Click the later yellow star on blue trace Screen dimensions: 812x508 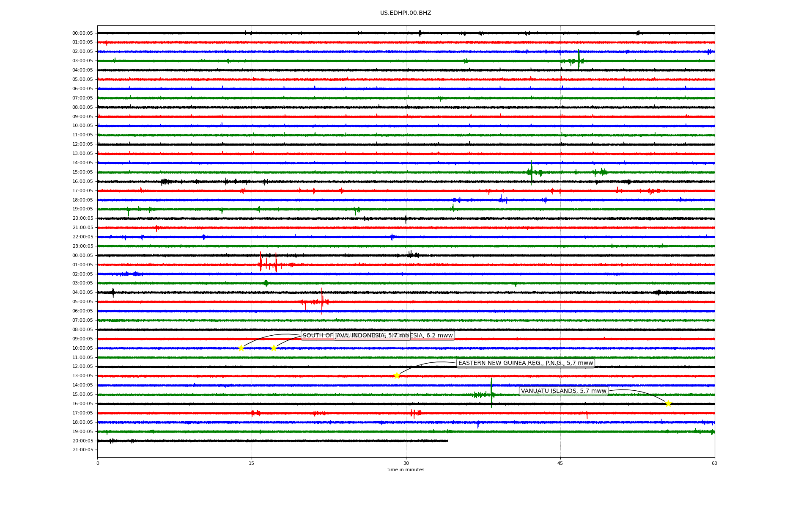click(274, 348)
